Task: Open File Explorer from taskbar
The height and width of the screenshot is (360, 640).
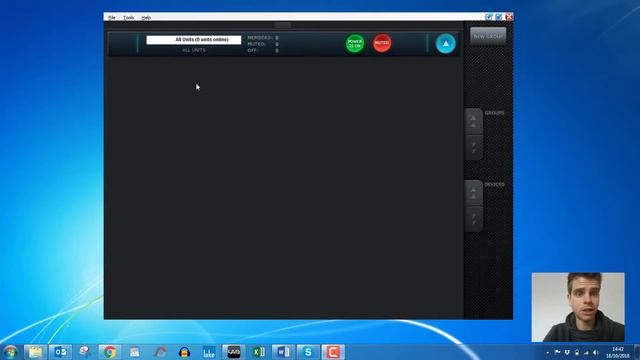Action: tap(36, 352)
